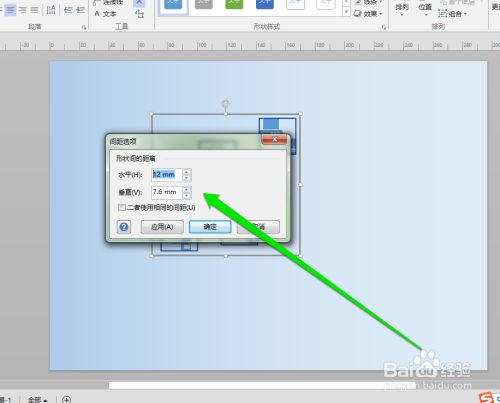Select the 文本 text tool
500x403 pixels.
(105, 14)
